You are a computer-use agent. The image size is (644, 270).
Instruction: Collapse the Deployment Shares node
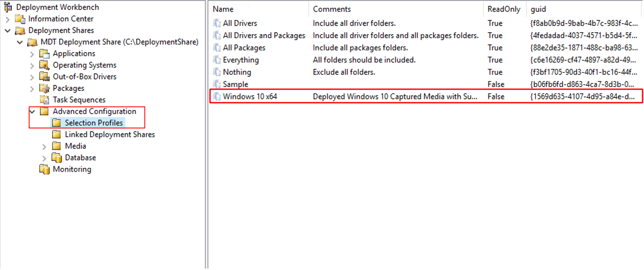coord(8,30)
